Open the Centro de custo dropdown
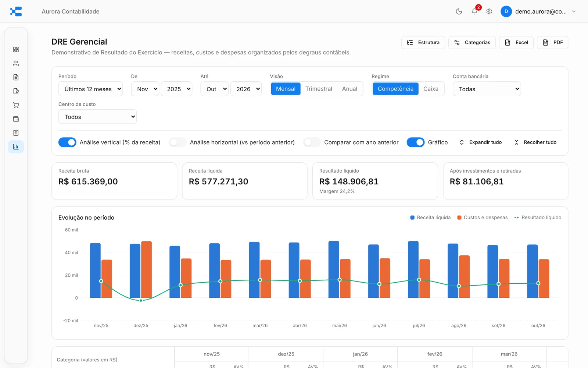The height and width of the screenshot is (368, 588). pyautogui.click(x=97, y=117)
